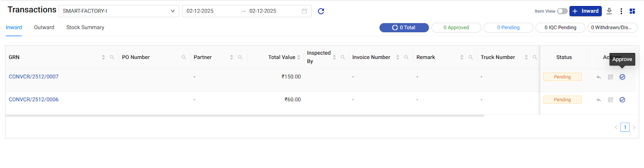644x168 pixels.
Task: Filter by the 0 Approved status pill
Action: click(x=456, y=27)
